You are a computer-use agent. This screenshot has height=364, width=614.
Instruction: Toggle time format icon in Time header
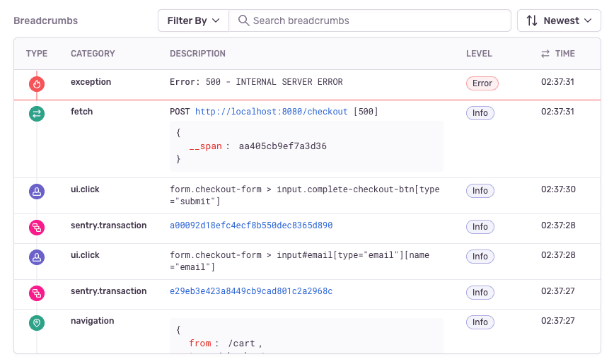pyautogui.click(x=545, y=54)
